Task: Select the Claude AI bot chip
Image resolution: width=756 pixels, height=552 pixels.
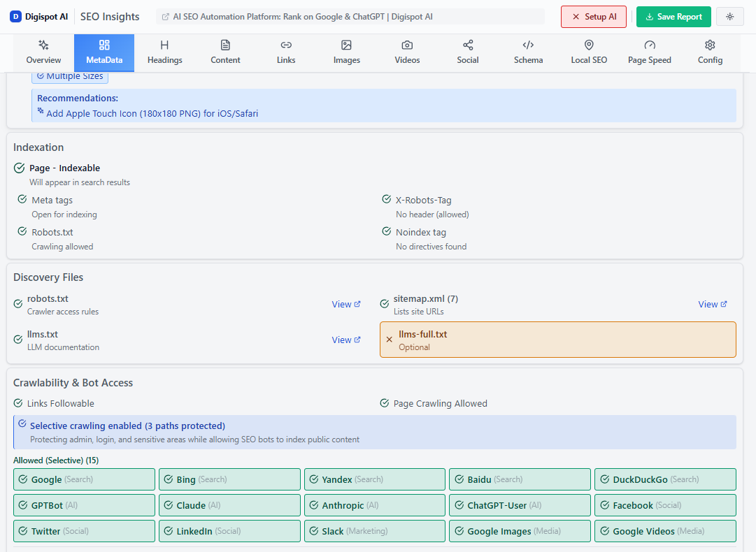Action: click(229, 505)
